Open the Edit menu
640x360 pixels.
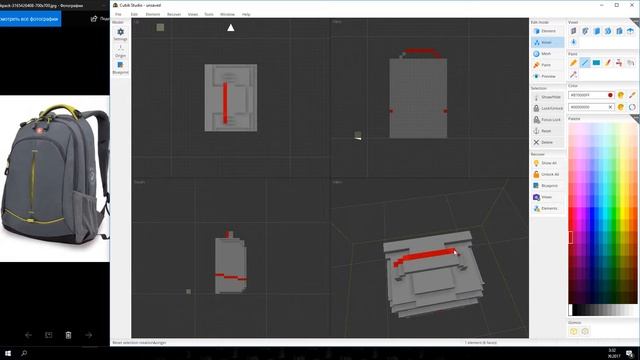(x=134, y=14)
